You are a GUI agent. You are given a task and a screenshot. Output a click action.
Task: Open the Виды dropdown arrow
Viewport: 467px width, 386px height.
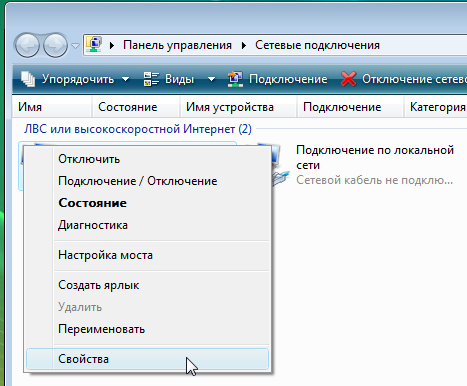(x=211, y=79)
